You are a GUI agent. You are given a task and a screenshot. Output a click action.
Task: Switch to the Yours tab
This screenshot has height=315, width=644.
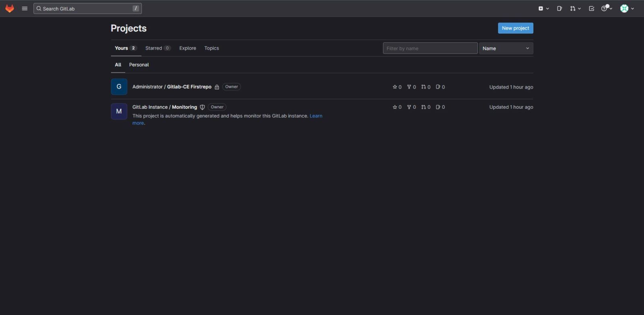[126, 48]
